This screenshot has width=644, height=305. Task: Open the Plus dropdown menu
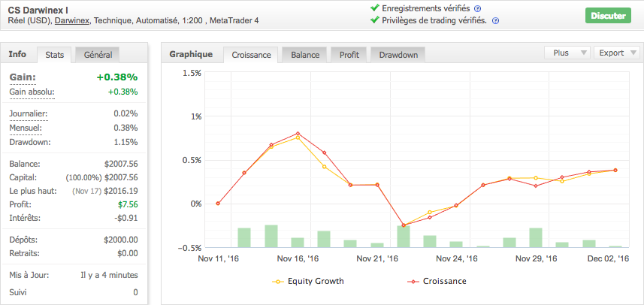pos(567,53)
